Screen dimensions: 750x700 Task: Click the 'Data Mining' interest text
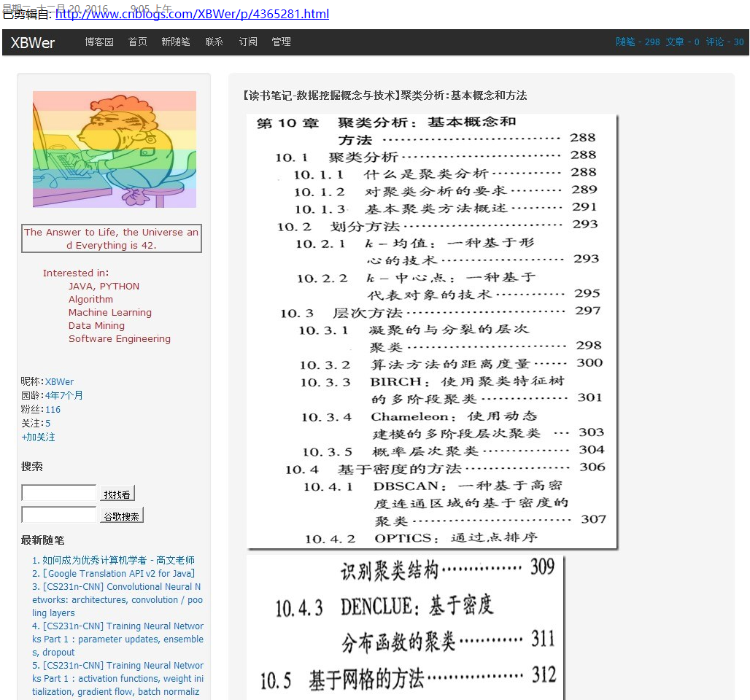pos(96,326)
